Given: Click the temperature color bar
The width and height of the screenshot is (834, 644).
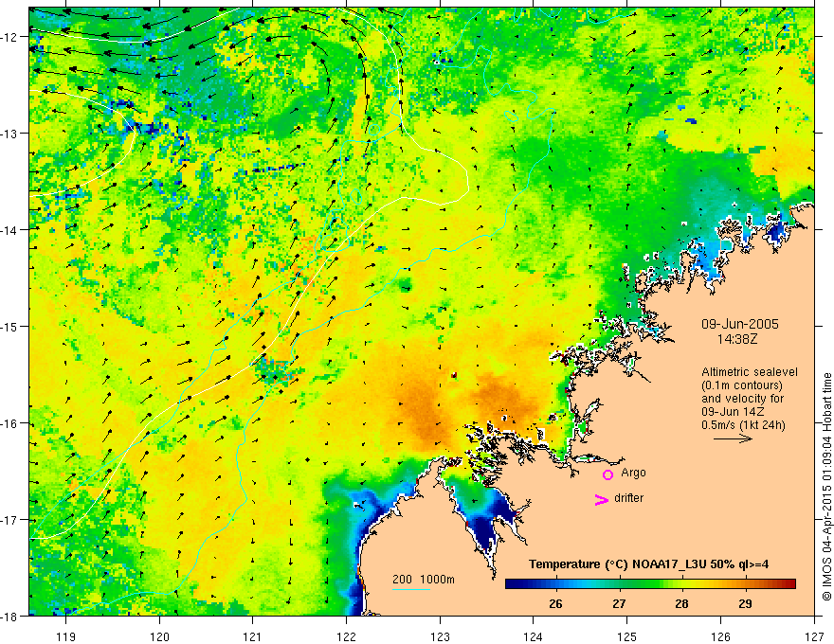Looking at the screenshot, I should (x=650, y=583).
